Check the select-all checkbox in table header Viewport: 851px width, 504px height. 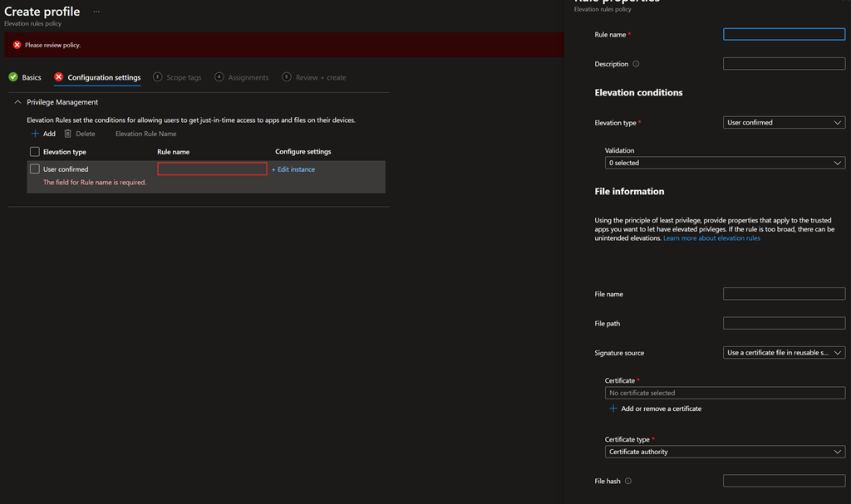point(34,152)
